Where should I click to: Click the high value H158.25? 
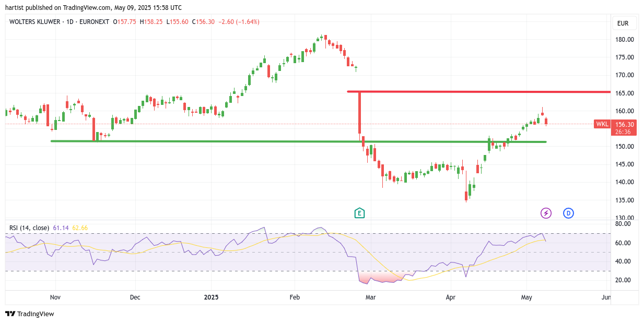coord(151,22)
